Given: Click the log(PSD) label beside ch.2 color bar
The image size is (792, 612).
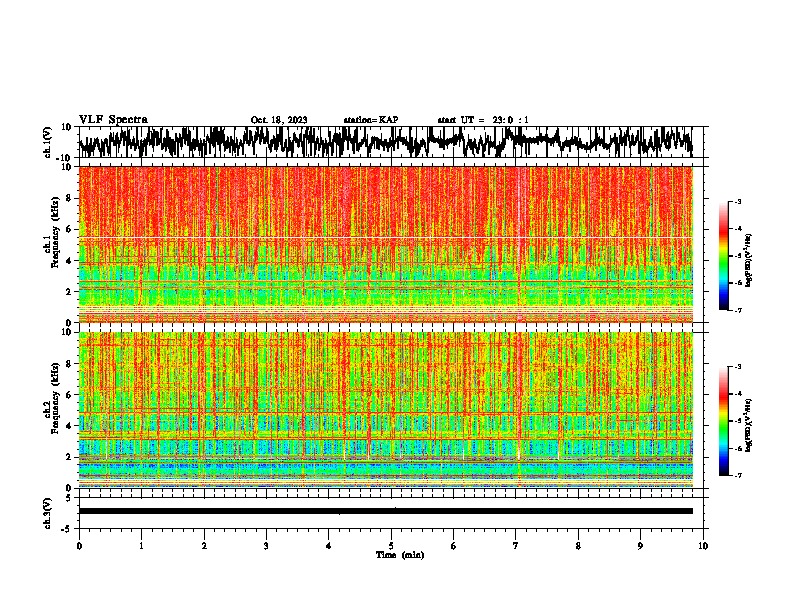Looking at the screenshot, I should 749,426.
